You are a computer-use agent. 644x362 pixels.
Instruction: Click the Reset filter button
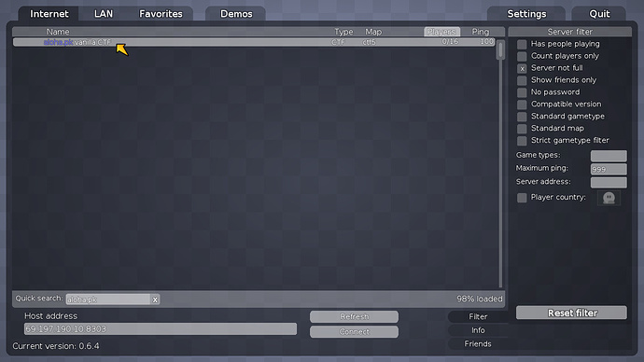(571, 313)
